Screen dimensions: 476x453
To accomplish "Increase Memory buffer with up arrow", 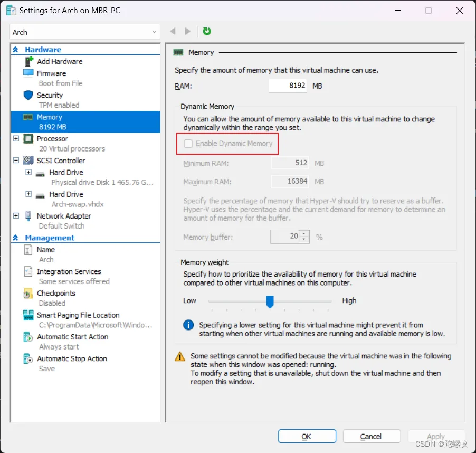I will point(304,234).
